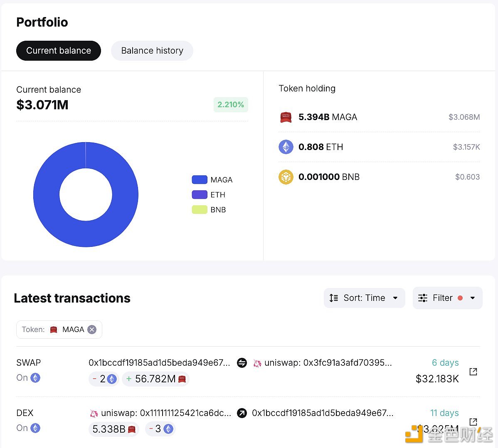This screenshot has width=498, height=448.
Task: Click the DEX transaction type label
Action: pos(25,413)
